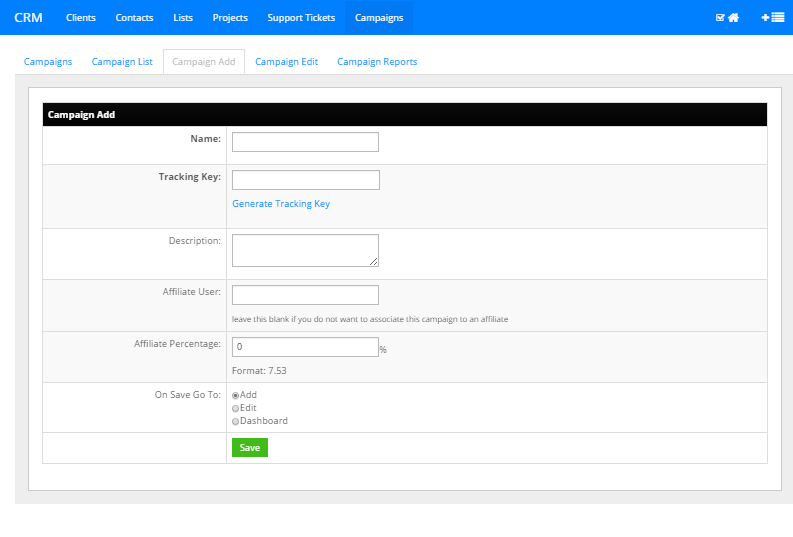Screen dimensions: 793x537
Task: Go to the CRM home logo
Action: [28, 18]
